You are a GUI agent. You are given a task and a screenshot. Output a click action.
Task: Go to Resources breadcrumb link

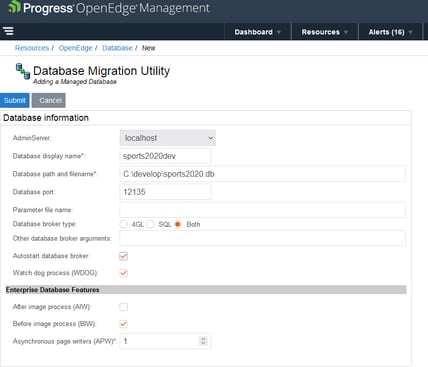click(32, 48)
